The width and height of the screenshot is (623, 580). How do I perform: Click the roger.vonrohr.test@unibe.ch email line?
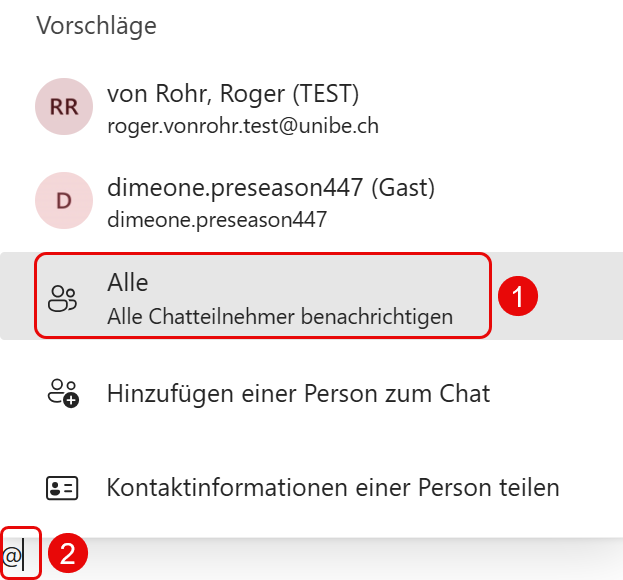[243, 126]
